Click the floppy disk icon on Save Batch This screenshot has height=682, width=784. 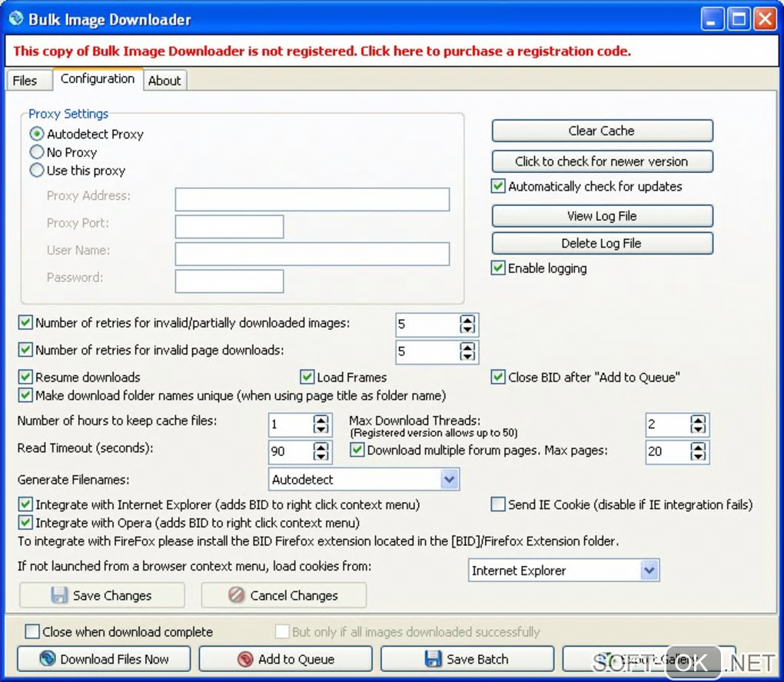(433, 659)
